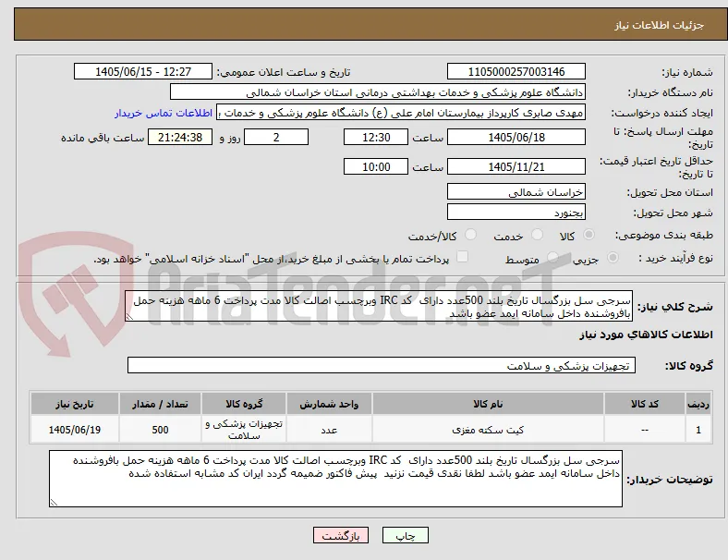
Task: Click the ردیف column header
Action: pyautogui.click(x=698, y=404)
